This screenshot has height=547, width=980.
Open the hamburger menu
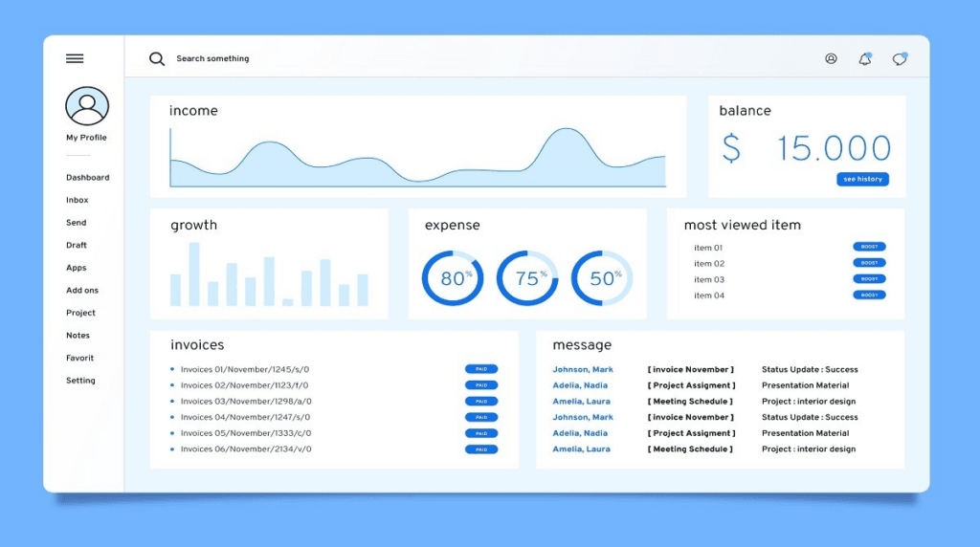click(75, 59)
